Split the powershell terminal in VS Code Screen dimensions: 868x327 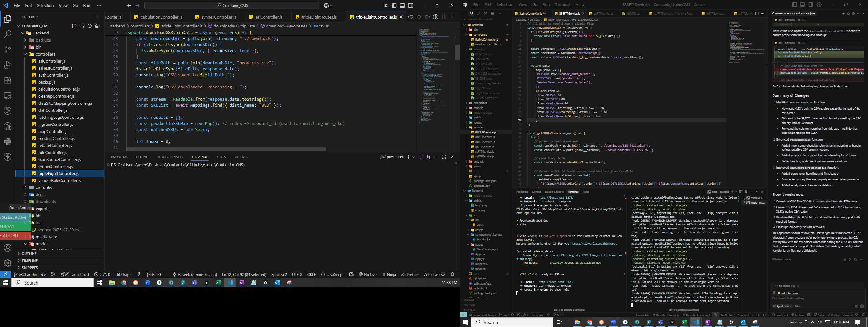click(421, 157)
